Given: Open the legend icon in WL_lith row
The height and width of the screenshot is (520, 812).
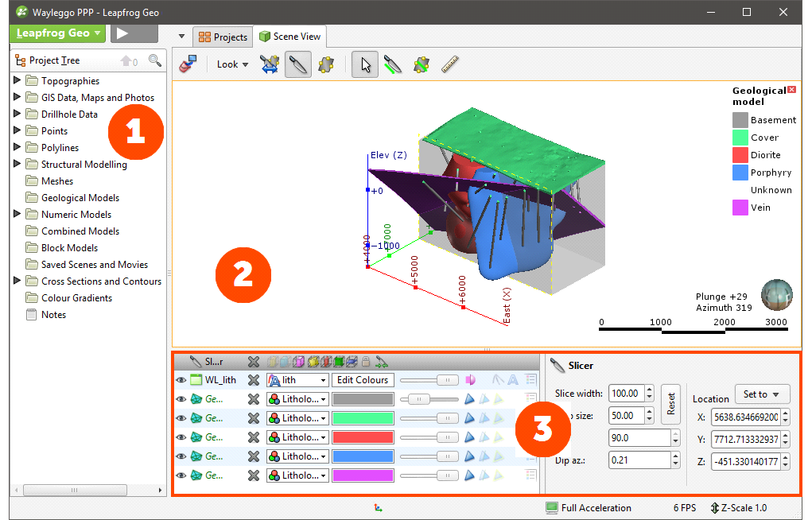Looking at the screenshot, I should 530,380.
